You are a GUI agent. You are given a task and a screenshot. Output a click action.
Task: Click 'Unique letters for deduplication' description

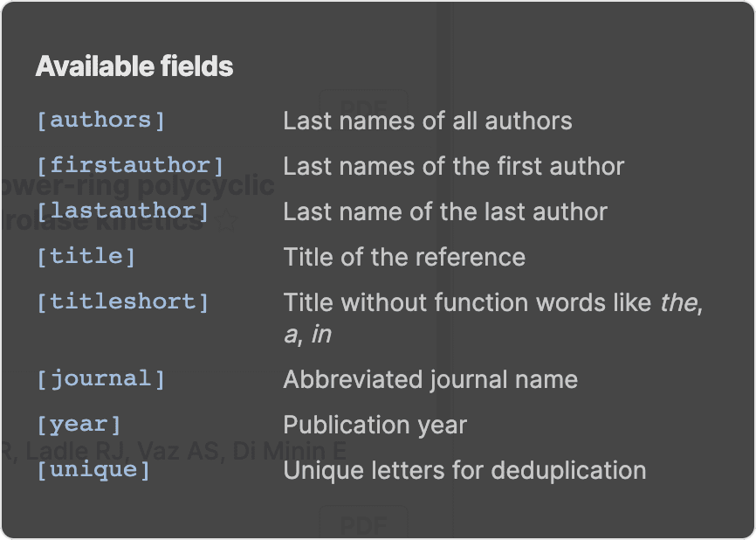(464, 470)
